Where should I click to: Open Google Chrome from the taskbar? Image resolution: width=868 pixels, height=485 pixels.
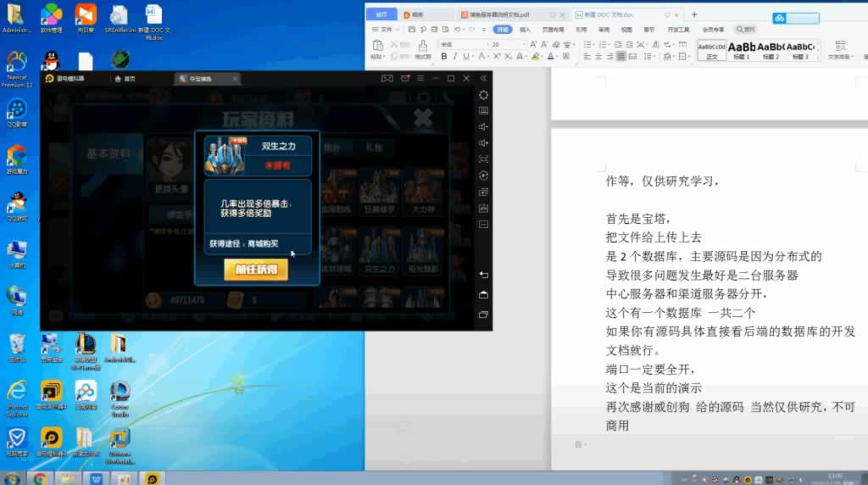[x=39, y=478]
